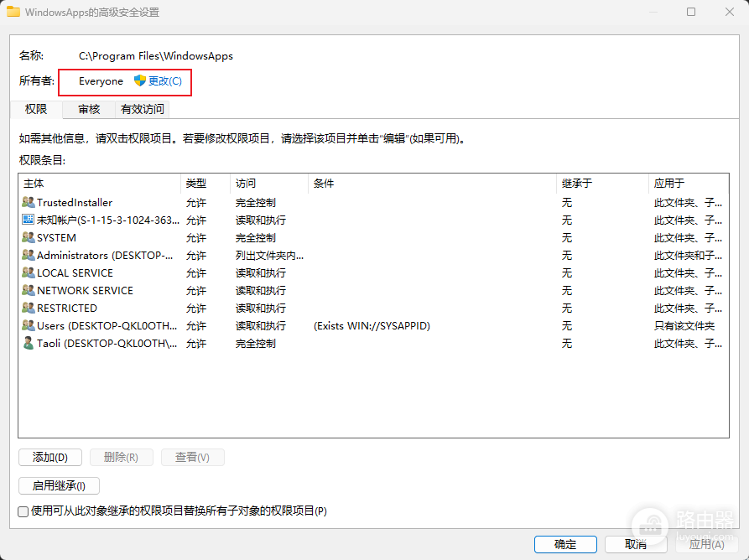This screenshot has width=749, height=560.
Task: Sort by the 主体 column header
Action: click(99, 184)
